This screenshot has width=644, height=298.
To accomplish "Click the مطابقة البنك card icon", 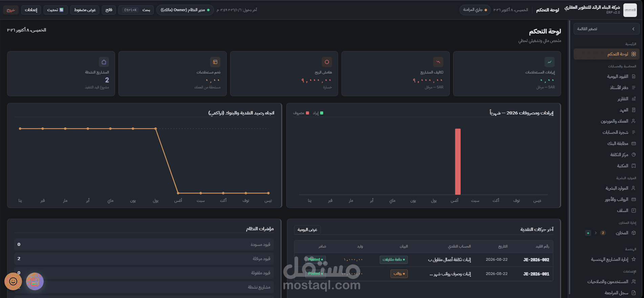I will 634,144.
